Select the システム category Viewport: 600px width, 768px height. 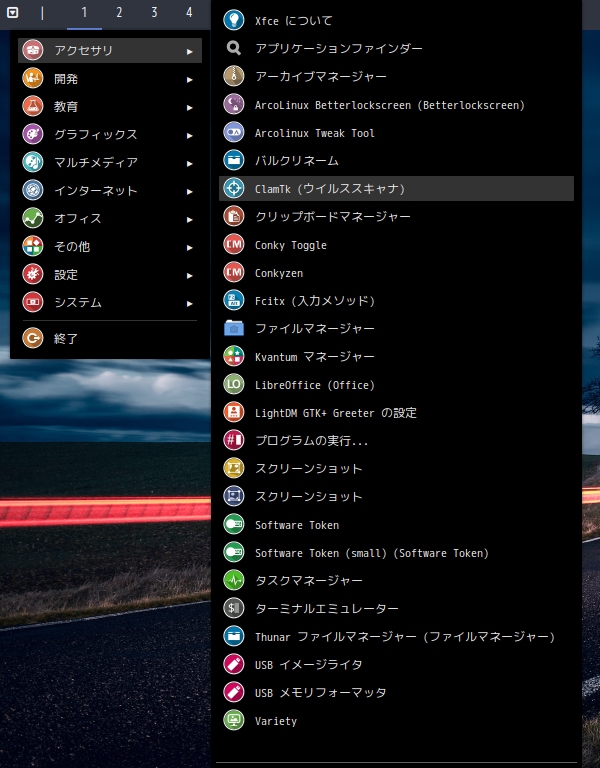[x=110, y=302]
